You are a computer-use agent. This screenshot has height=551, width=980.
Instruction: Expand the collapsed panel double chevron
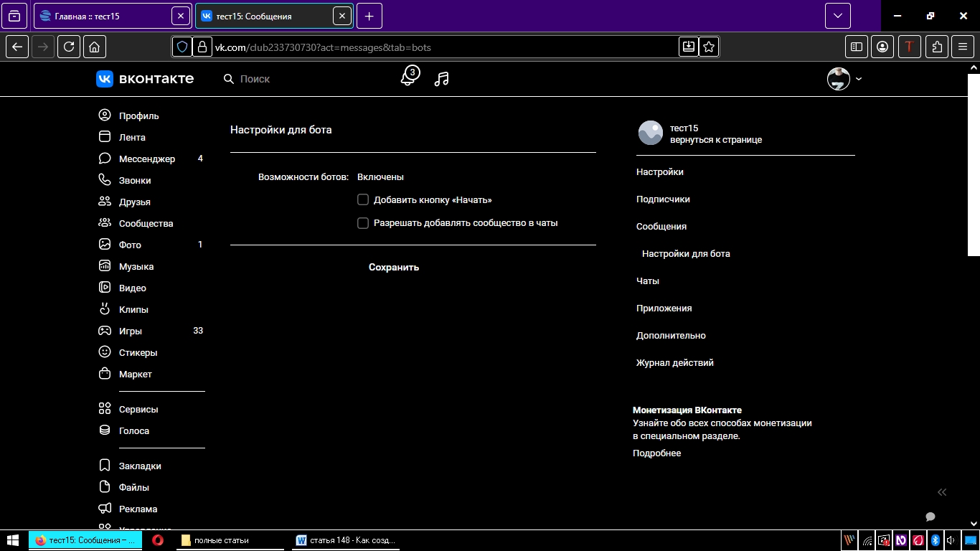pyautogui.click(x=942, y=491)
